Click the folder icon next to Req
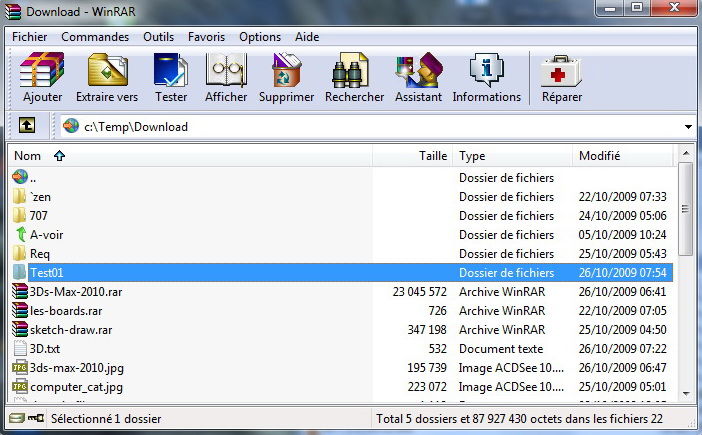 tap(19, 253)
